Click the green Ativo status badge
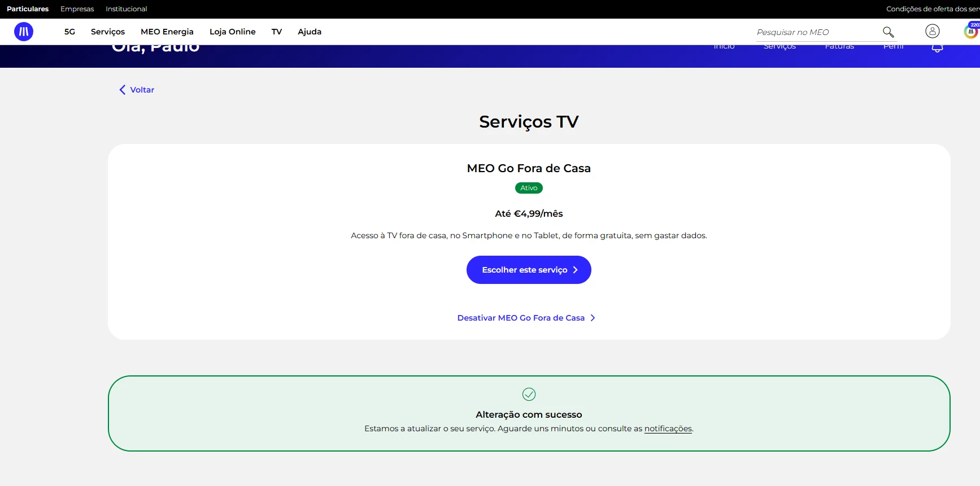Screen dimensions: 980x486 tap(529, 188)
